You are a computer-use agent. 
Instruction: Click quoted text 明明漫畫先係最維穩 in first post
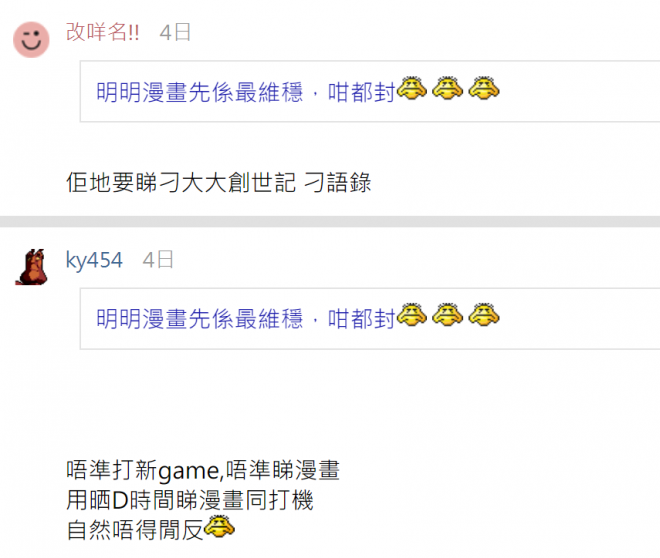point(200,92)
